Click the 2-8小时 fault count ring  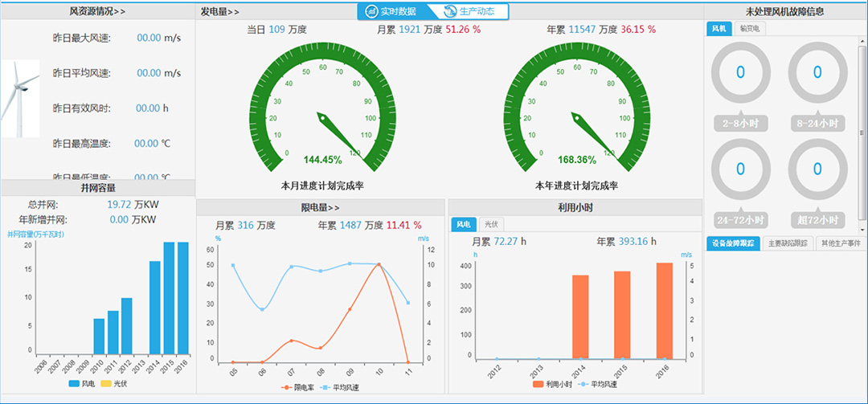pyautogui.click(x=740, y=73)
